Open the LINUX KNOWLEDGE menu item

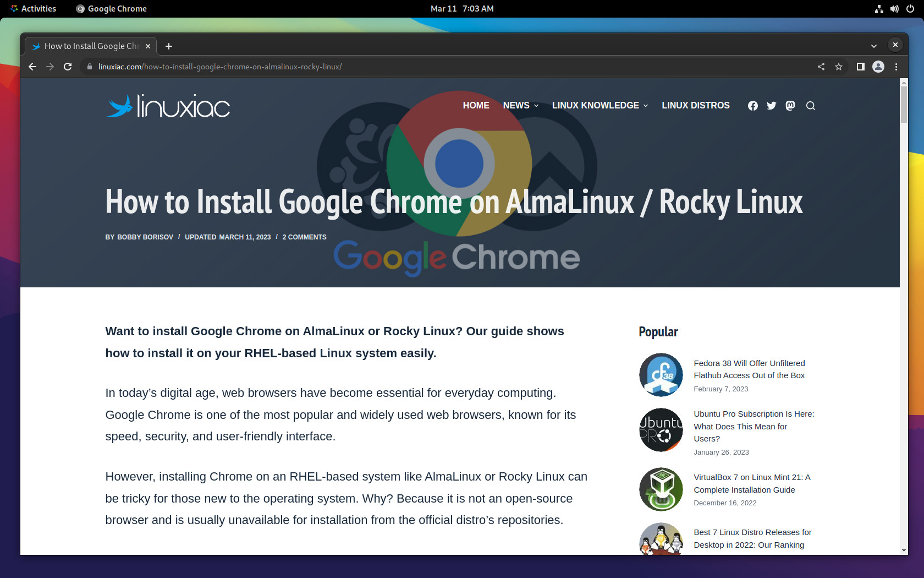pyautogui.click(x=596, y=105)
